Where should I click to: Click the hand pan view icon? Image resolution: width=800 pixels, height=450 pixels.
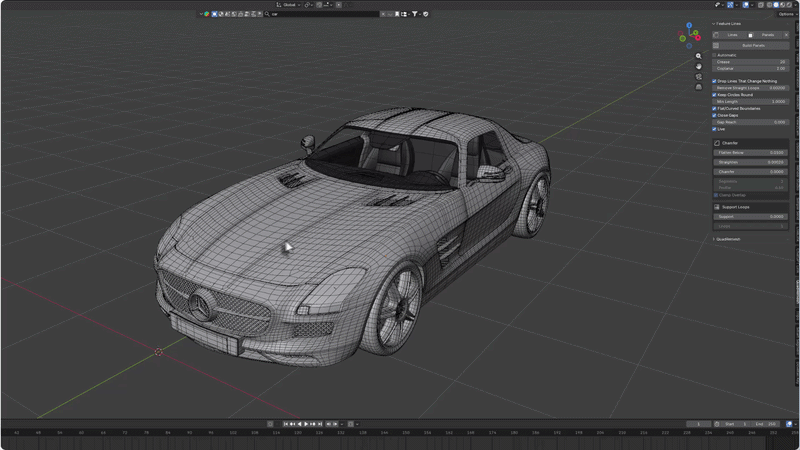pos(698,66)
